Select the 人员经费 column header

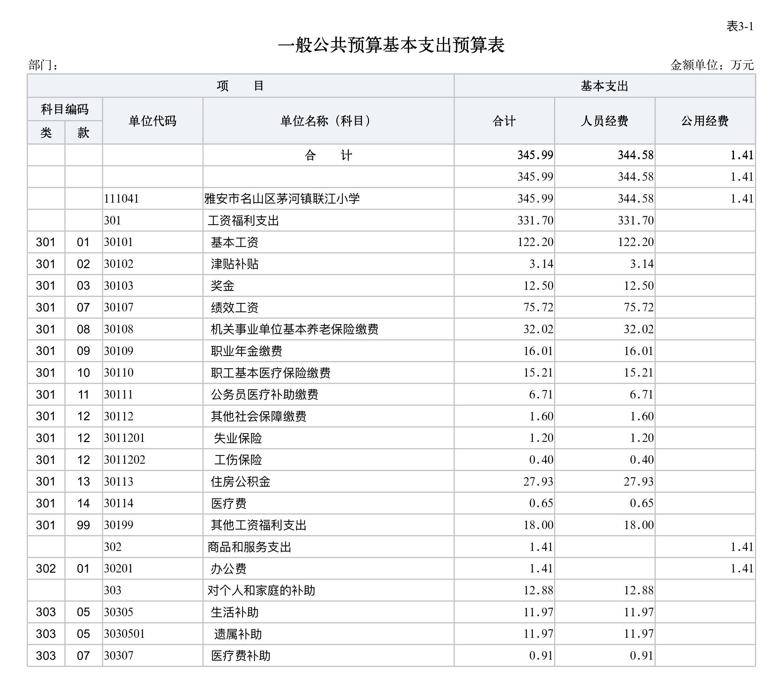pyautogui.click(x=604, y=121)
